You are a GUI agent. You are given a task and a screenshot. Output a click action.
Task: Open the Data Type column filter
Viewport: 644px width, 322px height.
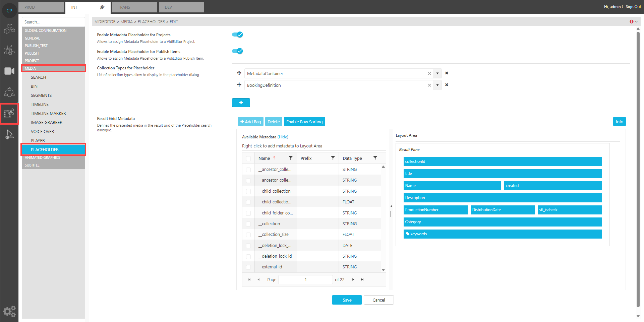tap(375, 158)
